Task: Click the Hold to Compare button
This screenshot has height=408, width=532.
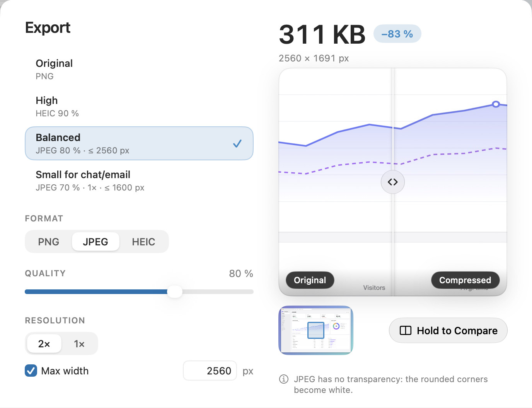Action: [x=448, y=330]
